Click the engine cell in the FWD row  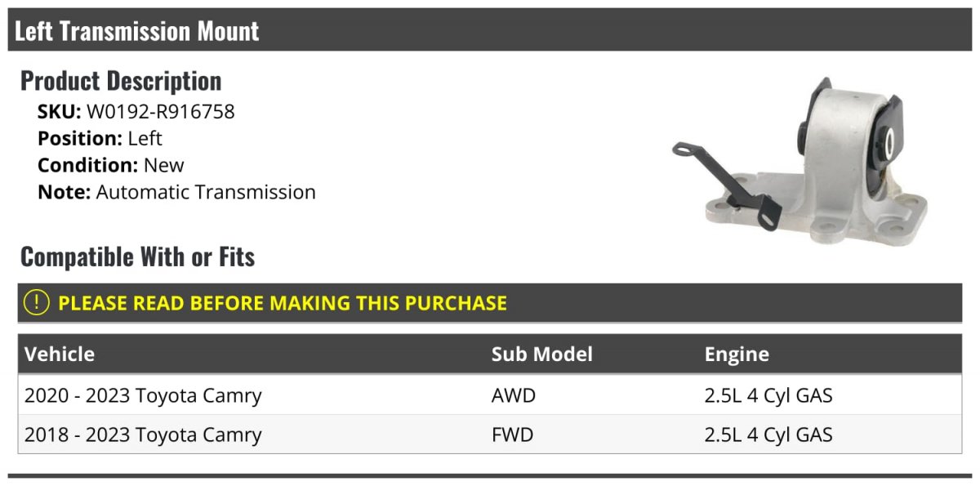768,435
